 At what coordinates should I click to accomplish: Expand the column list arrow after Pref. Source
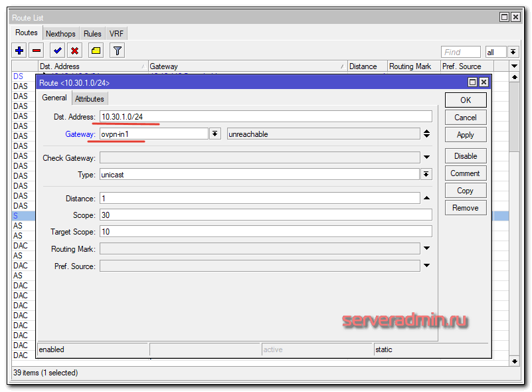tap(514, 66)
